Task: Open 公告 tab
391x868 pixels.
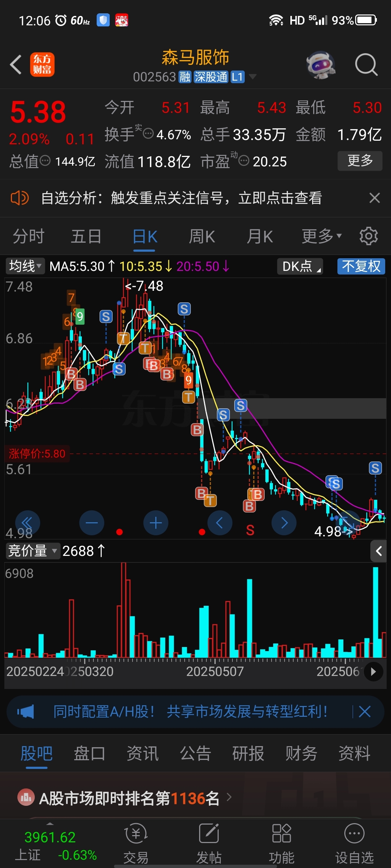Action: coord(195,754)
